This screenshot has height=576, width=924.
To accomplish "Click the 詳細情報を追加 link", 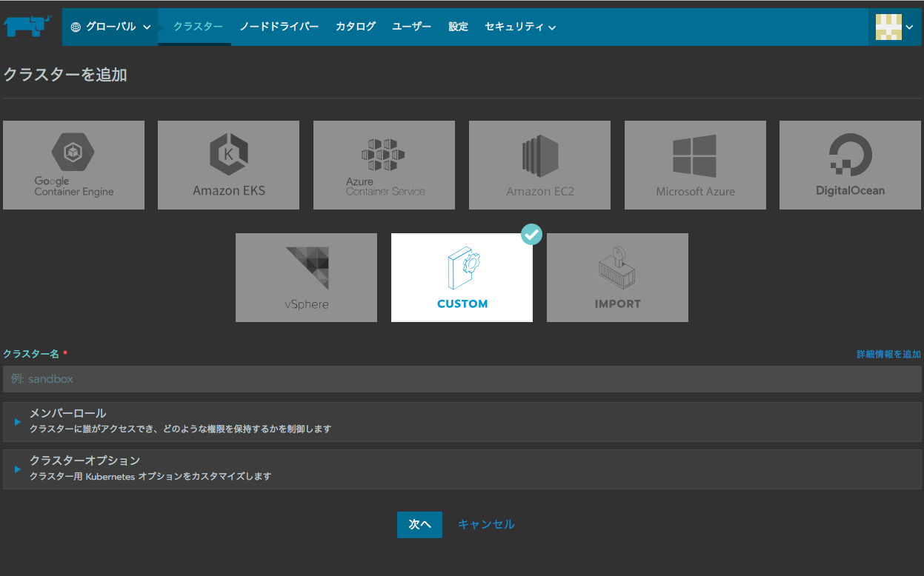I will tap(889, 355).
